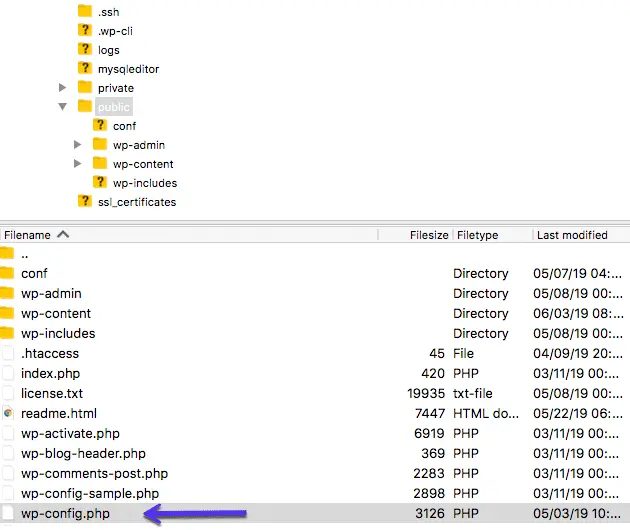Image resolution: width=630 pixels, height=530 pixels.
Task: Click the ssl_certificates folder icon
Action: (85, 202)
